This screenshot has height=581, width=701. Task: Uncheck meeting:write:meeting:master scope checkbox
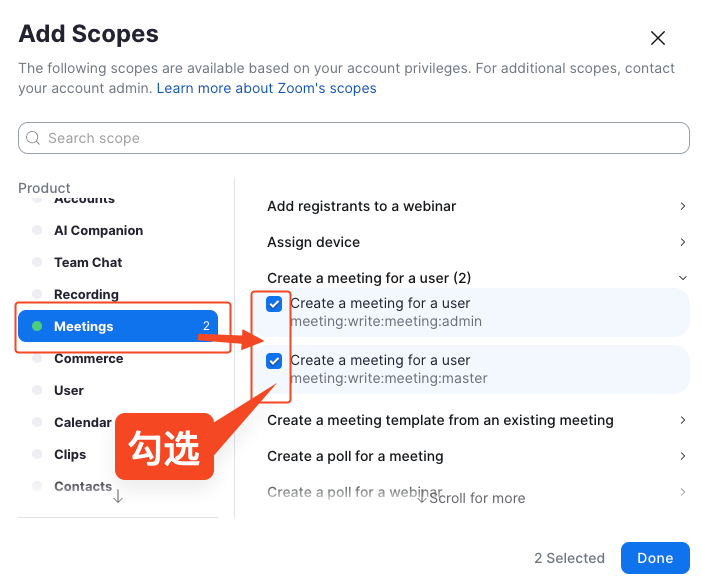(274, 361)
